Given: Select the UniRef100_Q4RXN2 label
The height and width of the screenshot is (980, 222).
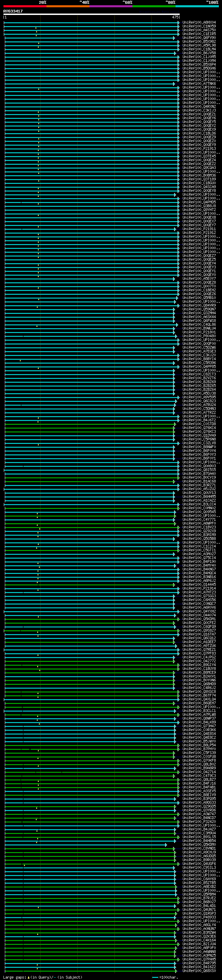Looking at the screenshot, I should click(199, 106).
